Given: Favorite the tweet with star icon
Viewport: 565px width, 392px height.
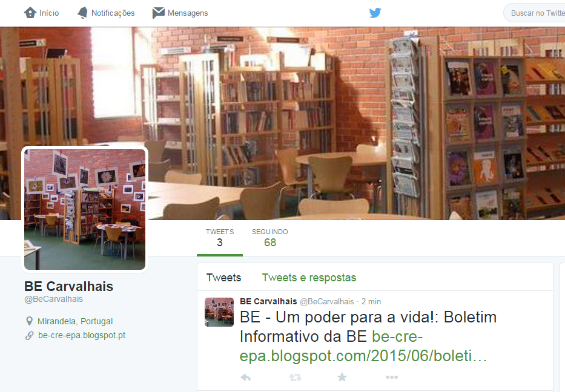Looking at the screenshot, I should pyautogui.click(x=342, y=377).
